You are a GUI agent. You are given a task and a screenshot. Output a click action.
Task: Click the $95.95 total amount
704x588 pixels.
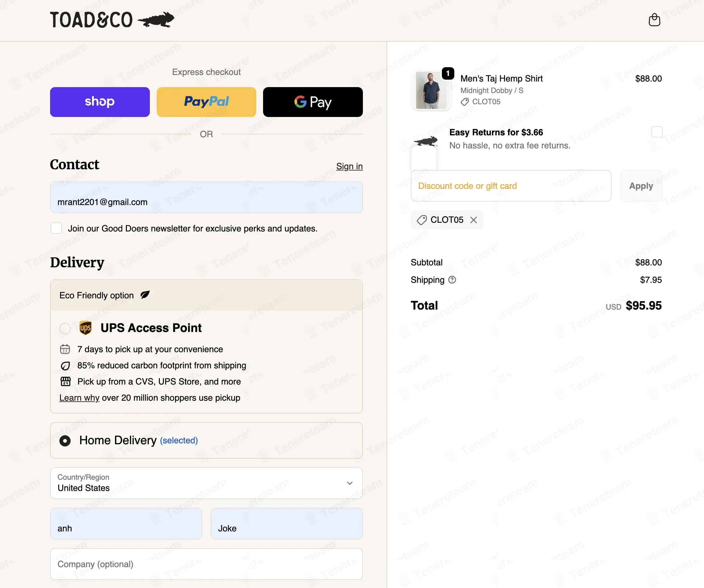tap(644, 306)
